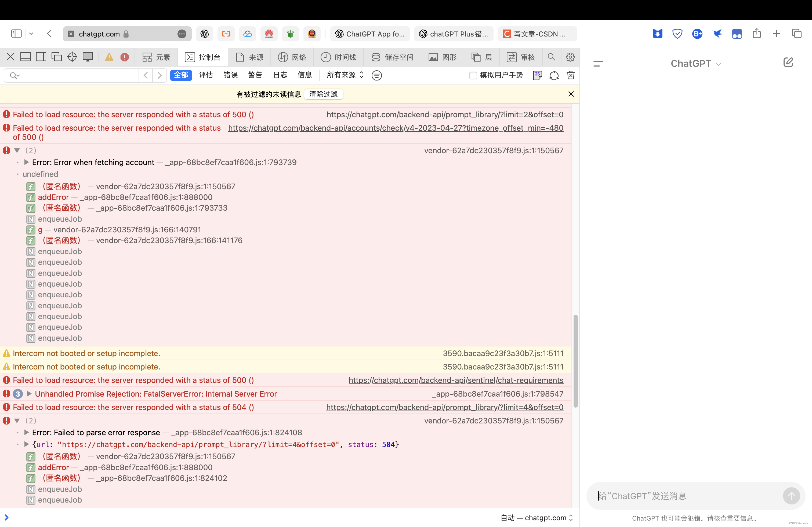Open console search with the magnifier icon
The width and height of the screenshot is (812, 527).
551,57
